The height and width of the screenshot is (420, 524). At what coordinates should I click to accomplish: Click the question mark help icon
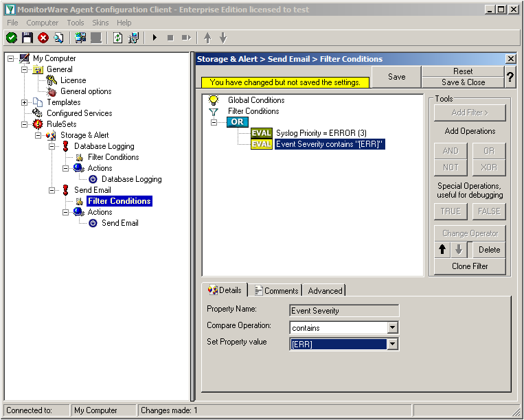510,77
